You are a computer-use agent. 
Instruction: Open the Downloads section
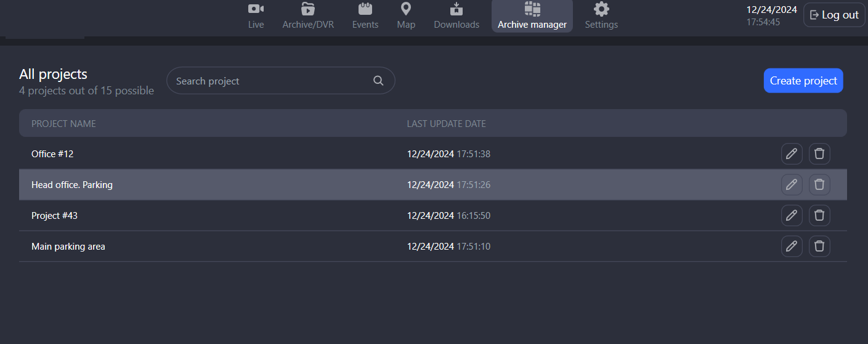[x=456, y=16]
